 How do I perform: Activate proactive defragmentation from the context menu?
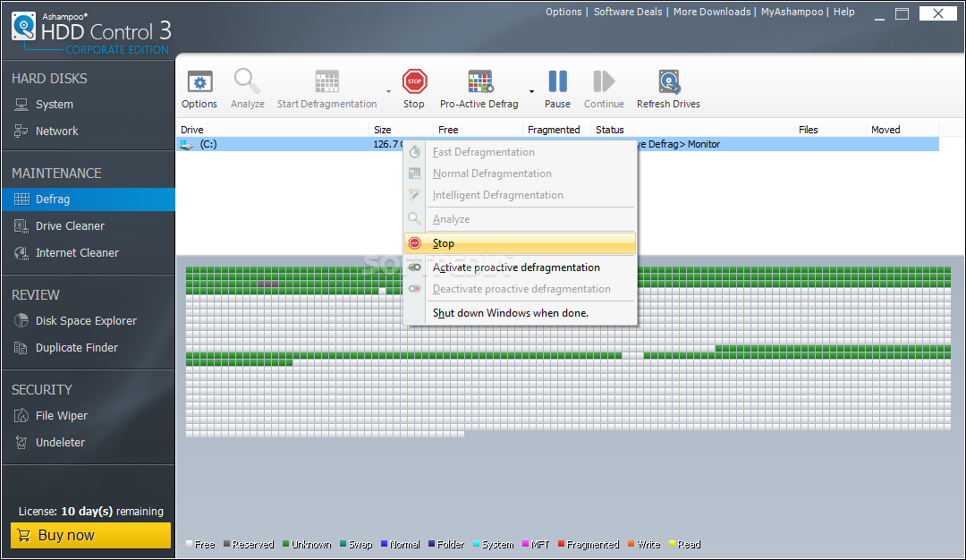tap(520, 267)
